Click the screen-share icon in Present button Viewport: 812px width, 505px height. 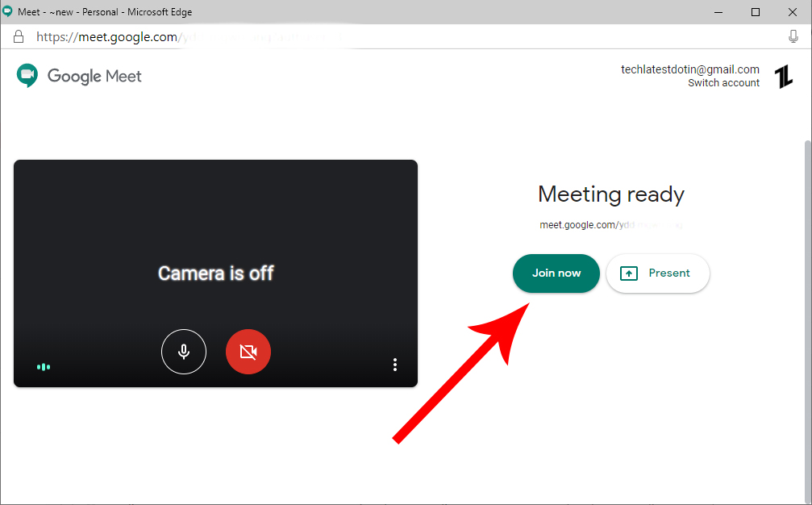(x=629, y=273)
